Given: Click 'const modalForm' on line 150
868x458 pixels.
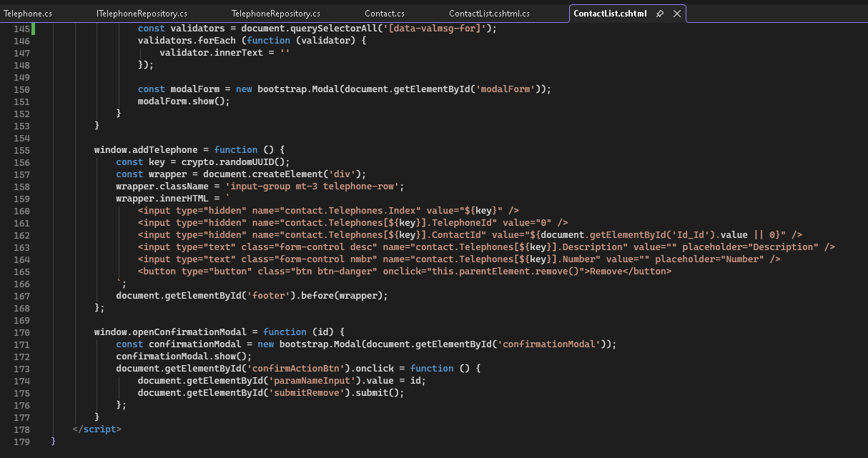Looking at the screenshot, I should coord(179,89).
